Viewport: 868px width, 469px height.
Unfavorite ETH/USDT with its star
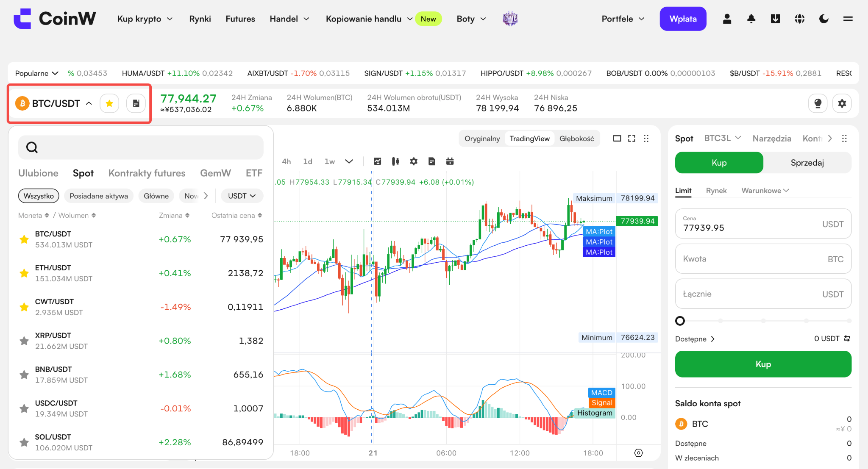(x=24, y=273)
